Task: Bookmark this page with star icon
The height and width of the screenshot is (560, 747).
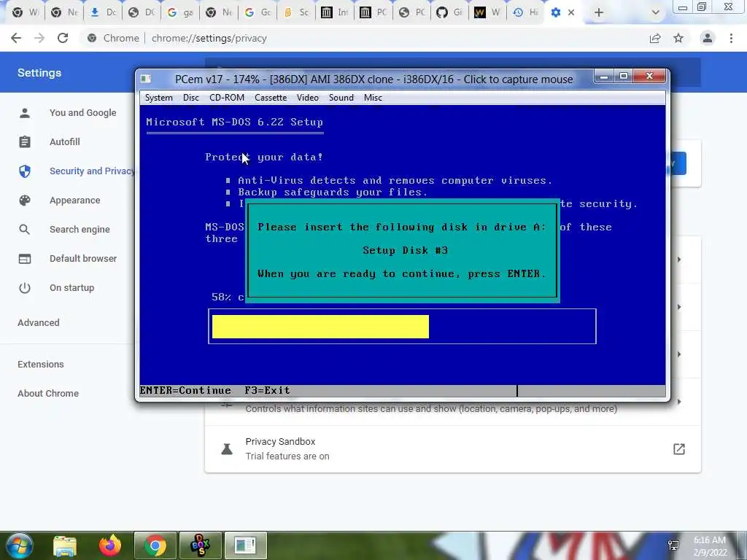Action: [678, 38]
